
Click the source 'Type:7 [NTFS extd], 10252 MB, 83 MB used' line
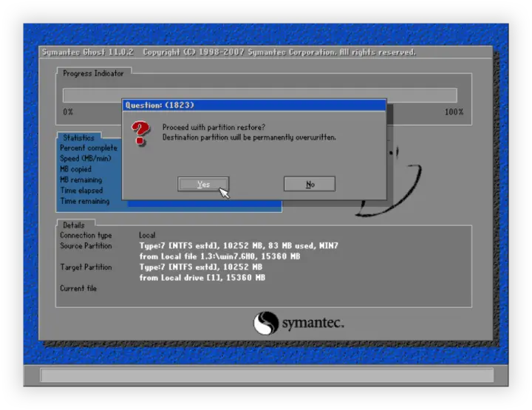point(239,245)
